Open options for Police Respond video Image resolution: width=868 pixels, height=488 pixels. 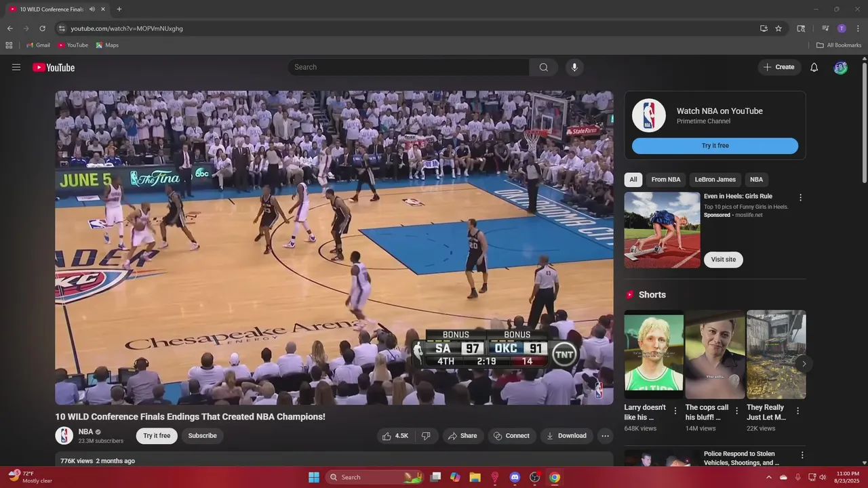click(802, 455)
